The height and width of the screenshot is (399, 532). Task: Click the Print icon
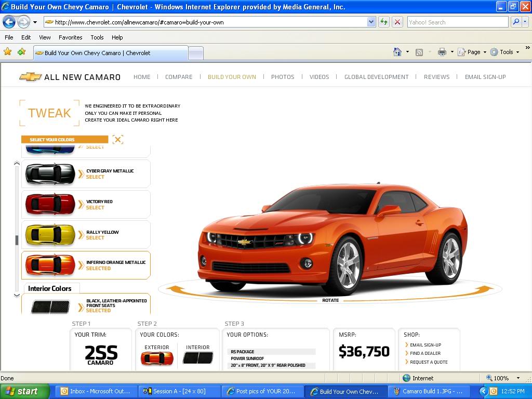[442, 52]
